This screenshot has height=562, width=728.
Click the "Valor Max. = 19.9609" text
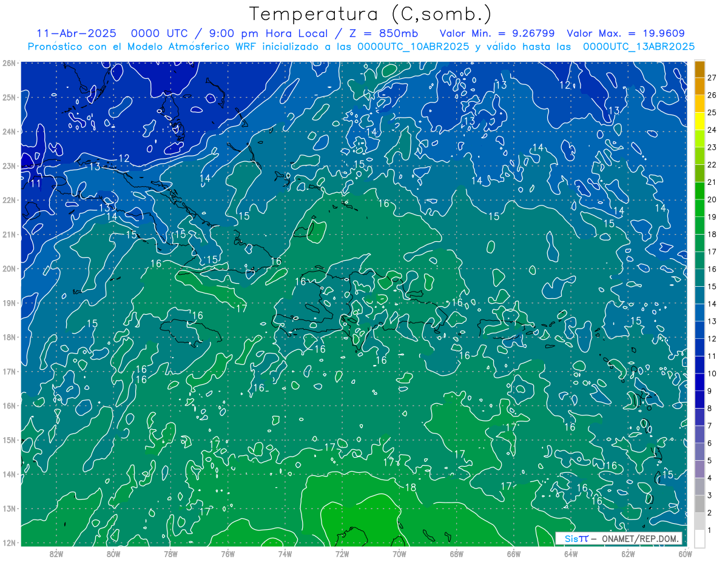click(626, 33)
